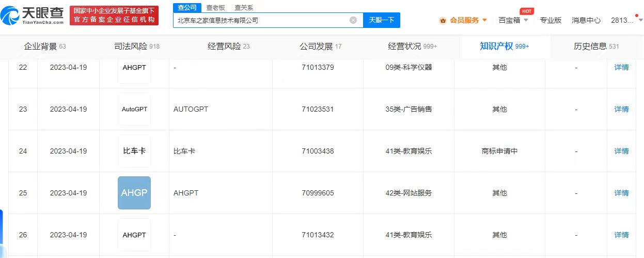Switch to the 查关系 search tab
The image size is (644, 258).
pos(244,8)
